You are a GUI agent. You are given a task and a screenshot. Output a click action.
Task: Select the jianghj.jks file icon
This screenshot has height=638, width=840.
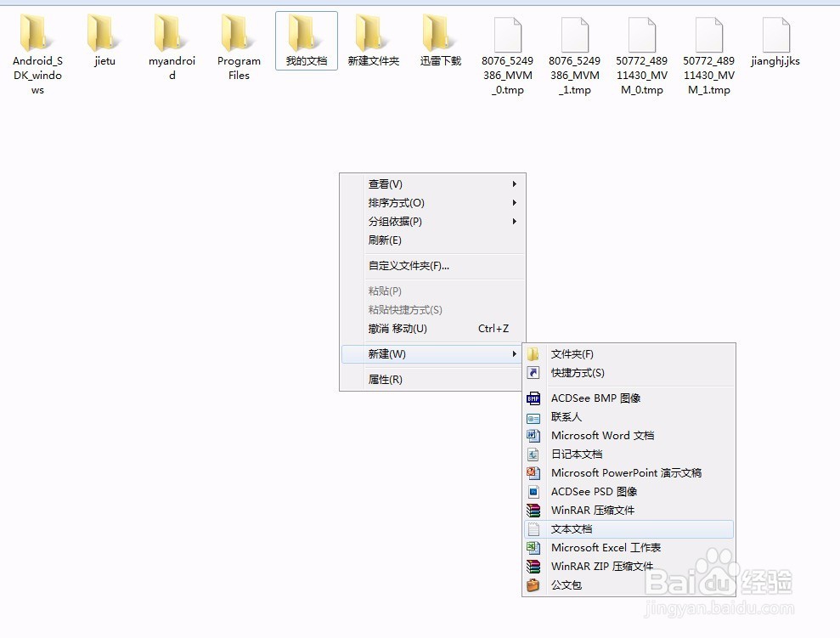pos(775,34)
